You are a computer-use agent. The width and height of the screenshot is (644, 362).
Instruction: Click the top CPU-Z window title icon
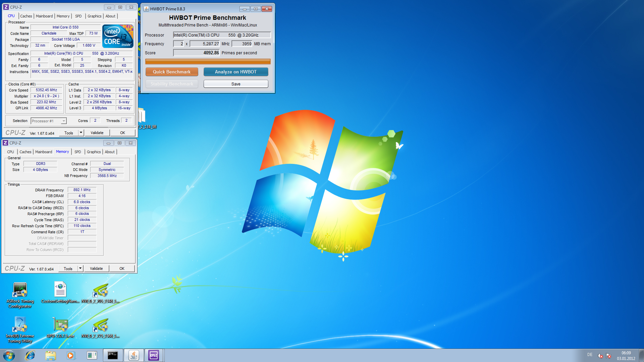6,7
